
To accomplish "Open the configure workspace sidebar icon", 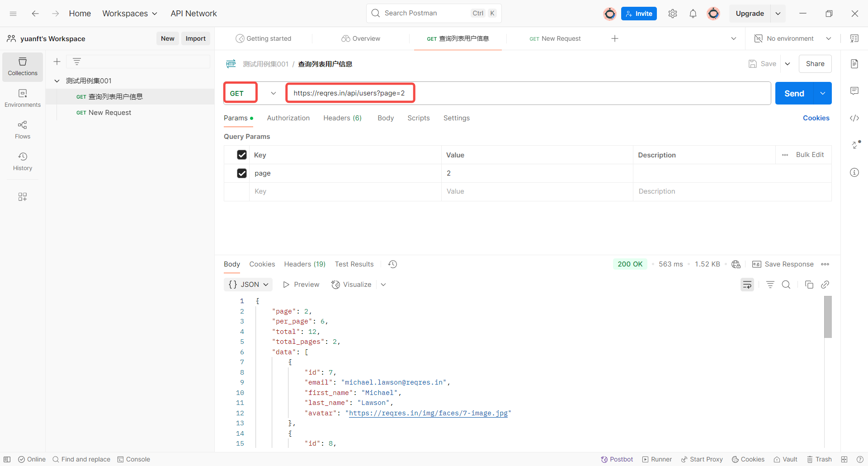I will [23, 197].
